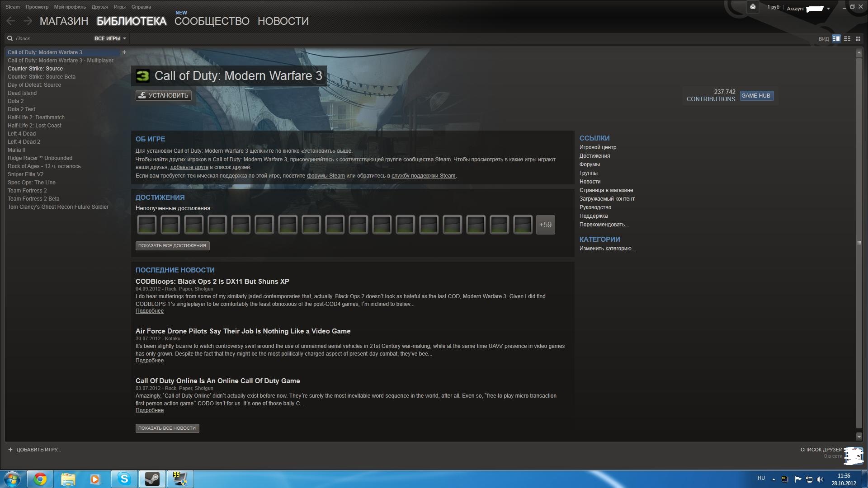Image resolution: width=868 pixels, height=488 pixels.
Task: Select Dota 2 in the games list
Action: point(16,101)
